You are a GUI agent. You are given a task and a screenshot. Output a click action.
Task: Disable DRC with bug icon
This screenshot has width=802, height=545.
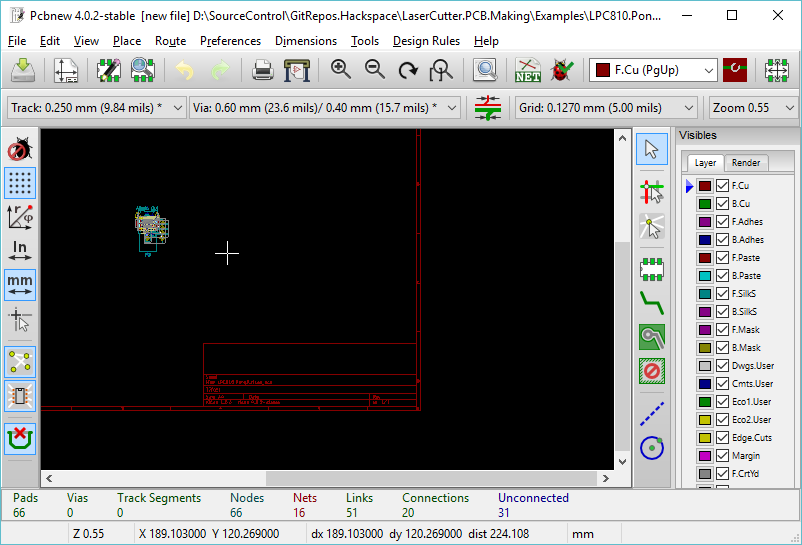pos(20,149)
